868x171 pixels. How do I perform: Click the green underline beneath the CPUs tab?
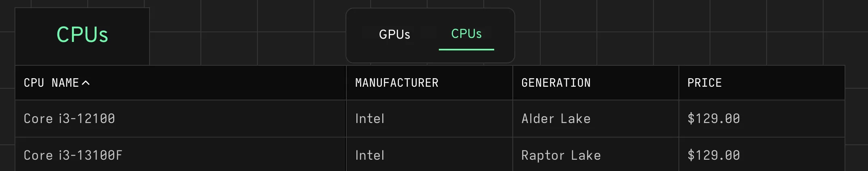point(466,50)
